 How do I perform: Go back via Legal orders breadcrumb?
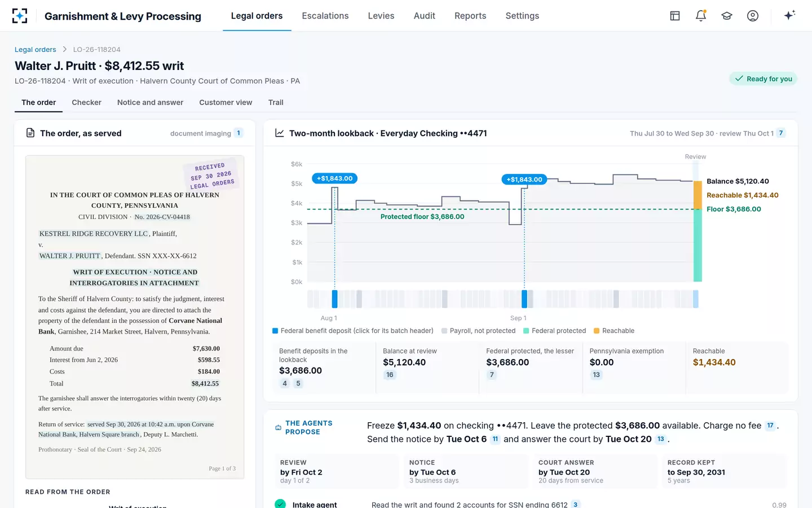(x=36, y=50)
